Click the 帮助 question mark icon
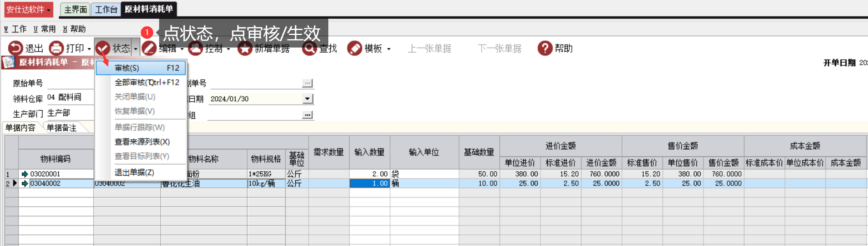 click(x=545, y=48)
